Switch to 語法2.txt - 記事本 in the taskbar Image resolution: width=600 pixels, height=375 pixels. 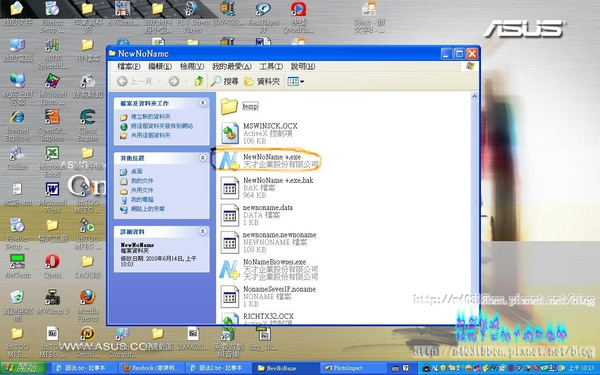tap(220, 368)
